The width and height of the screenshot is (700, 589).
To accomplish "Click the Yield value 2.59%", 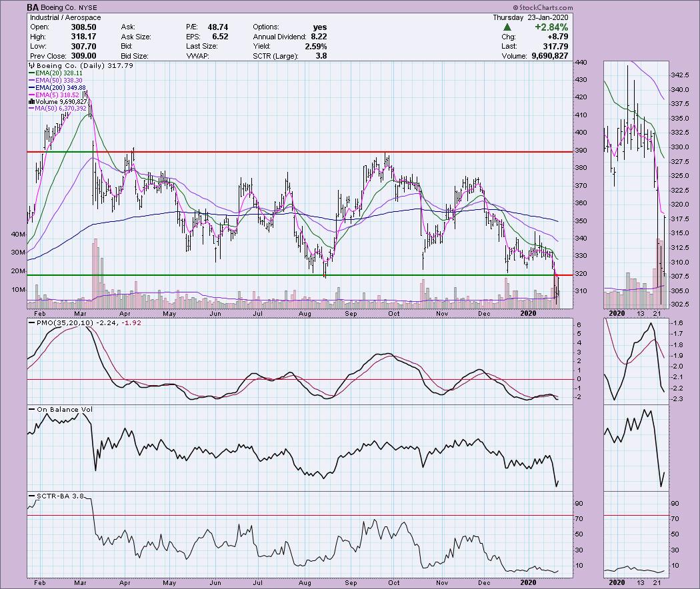I will click(316, 47).
